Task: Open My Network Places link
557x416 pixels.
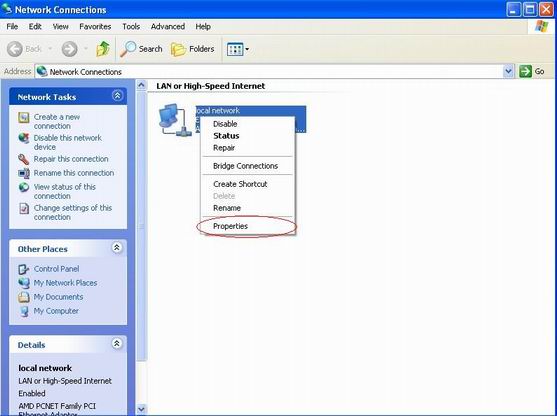Action: tap(65, 283)
